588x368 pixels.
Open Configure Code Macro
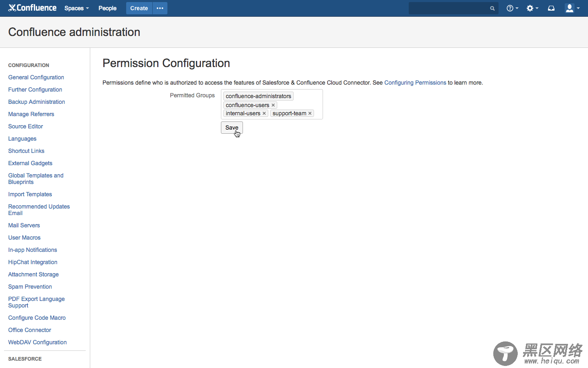37,318
